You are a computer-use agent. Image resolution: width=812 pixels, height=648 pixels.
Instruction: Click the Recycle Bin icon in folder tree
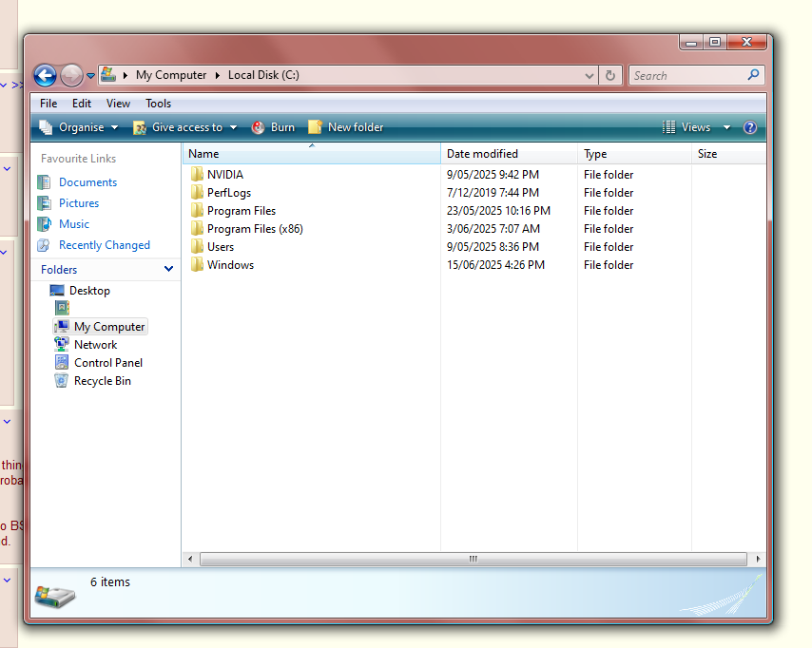point(61,380)
